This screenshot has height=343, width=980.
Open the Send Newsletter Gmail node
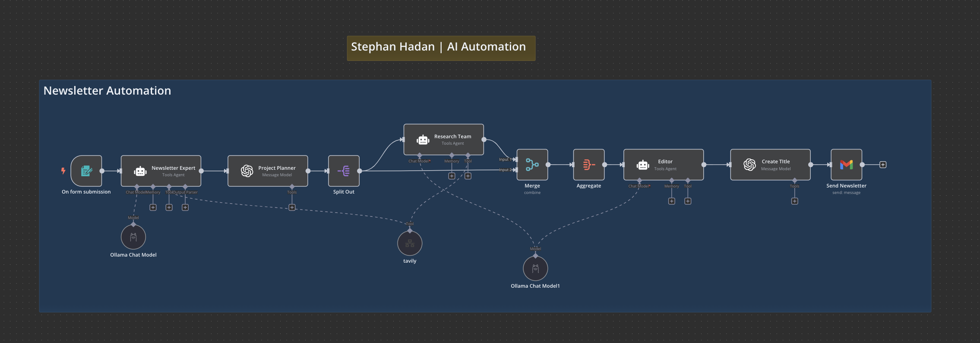(846, 165)
